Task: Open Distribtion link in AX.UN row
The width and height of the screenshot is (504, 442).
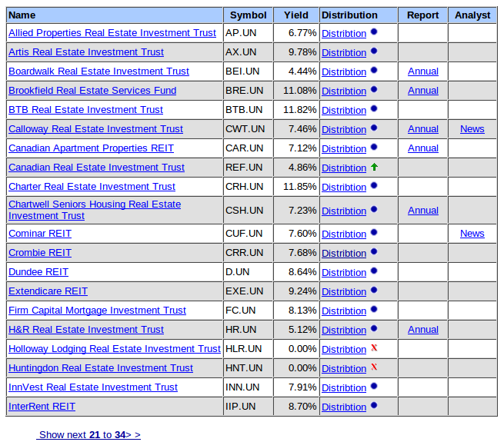Action: pyautogui.click(x=344, y=53)
